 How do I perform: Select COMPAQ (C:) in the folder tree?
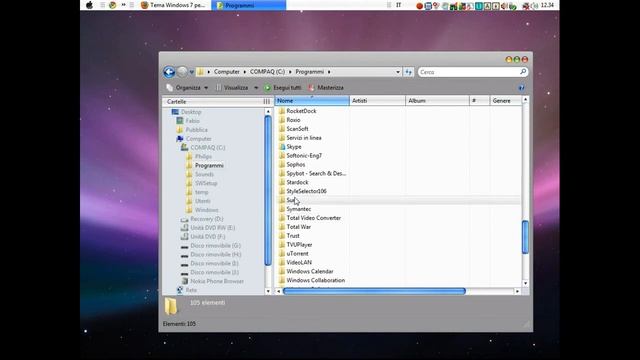(208, 148)
